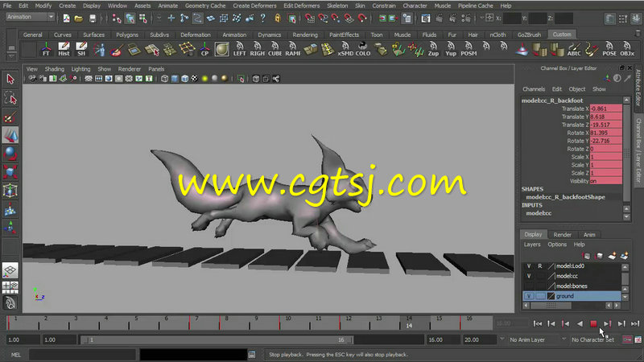Switch to the Custom shelf tab
This screenshot has width=644, height=362.
(x=561, y=35)
